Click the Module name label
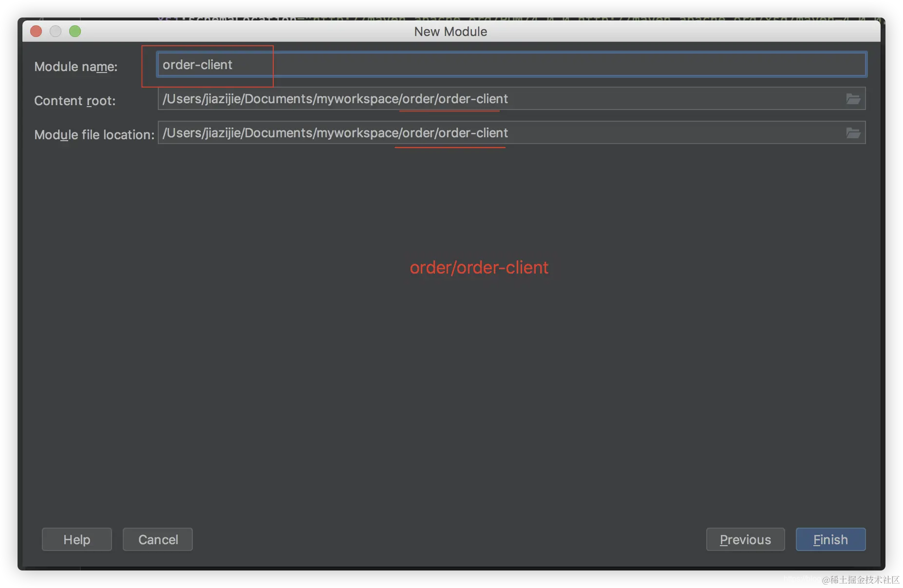 point(76,67)
